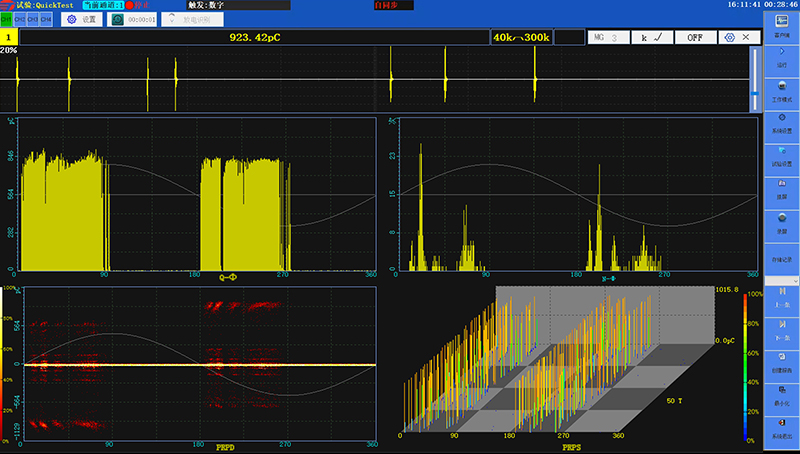Select channel CH1 indicator
Image resolution: width=800 pixels, height=454 pixels.
(x=7, y=19)
